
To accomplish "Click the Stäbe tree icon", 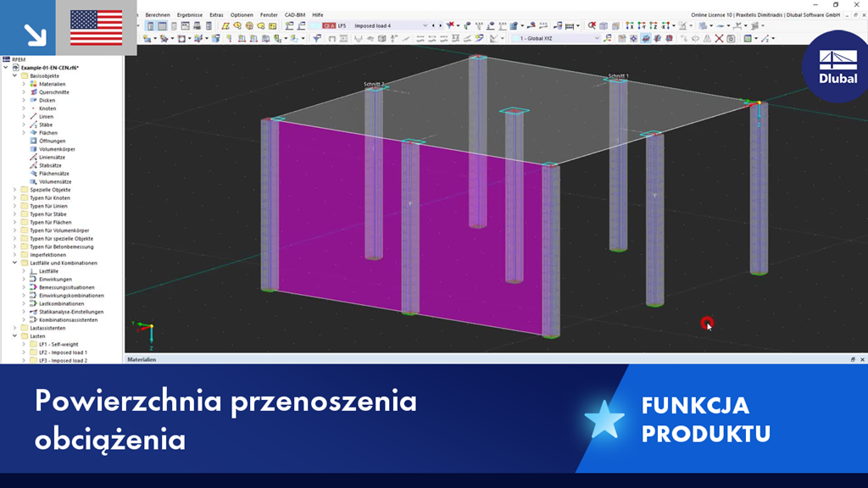I will point(33,125).
